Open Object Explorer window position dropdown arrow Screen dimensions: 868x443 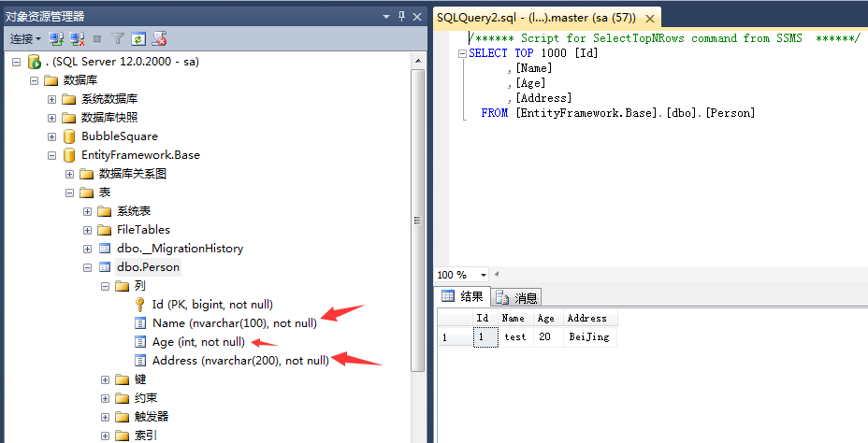(386, 17)
